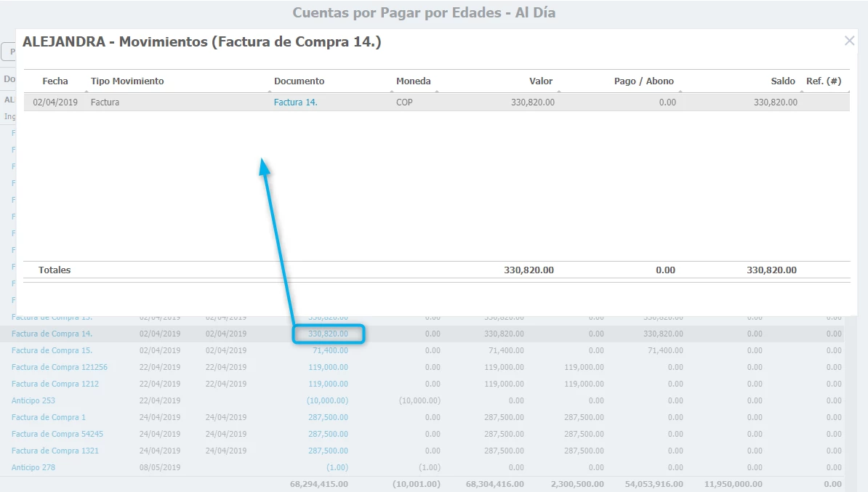This screenshot has width=868, height=492.
Task: Open Factura de Compra 14. link
Action: [x=52, y=334]
